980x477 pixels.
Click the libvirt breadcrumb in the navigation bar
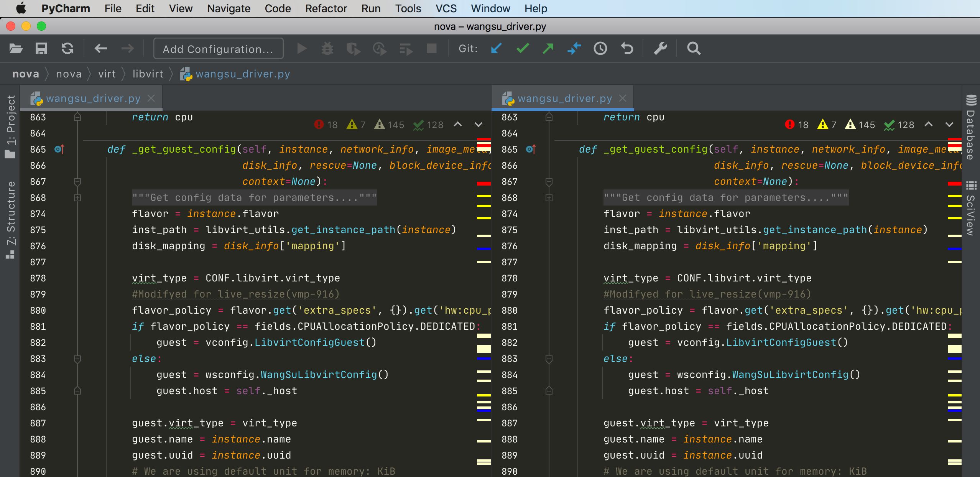148,74
